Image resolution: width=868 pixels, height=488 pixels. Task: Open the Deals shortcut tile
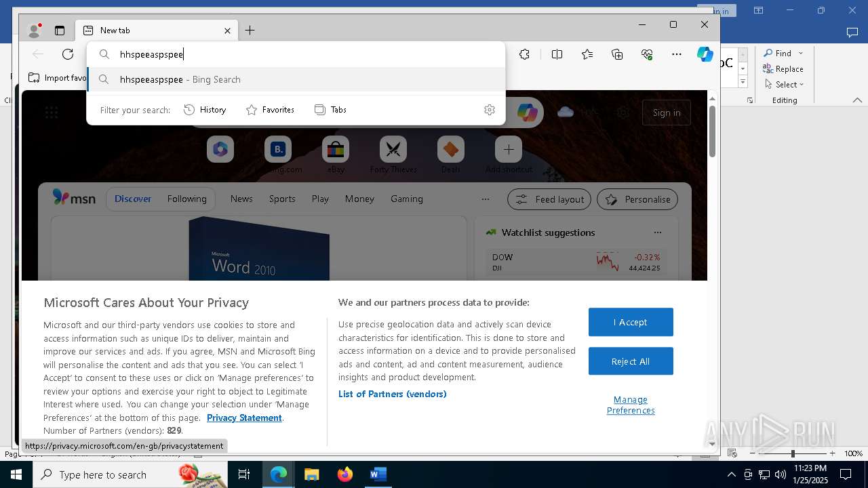pyautogui.click(x=451, y=150)
